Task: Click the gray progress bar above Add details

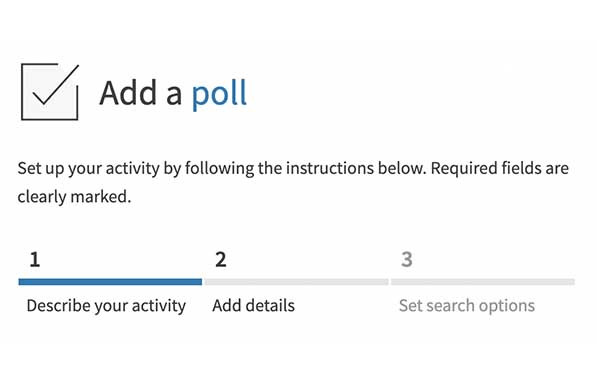Action: pos(297,282)
